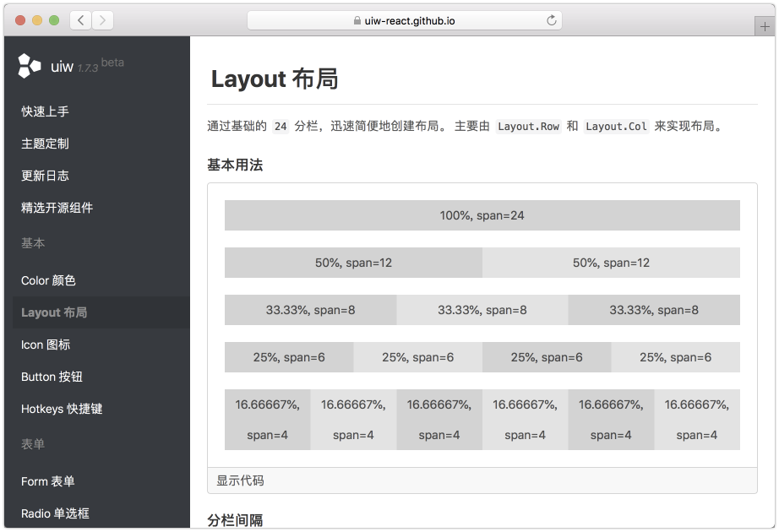This screenshot has height=532, width=779.
Task: Click the uiw logo icon
Action: click(30, 66)
